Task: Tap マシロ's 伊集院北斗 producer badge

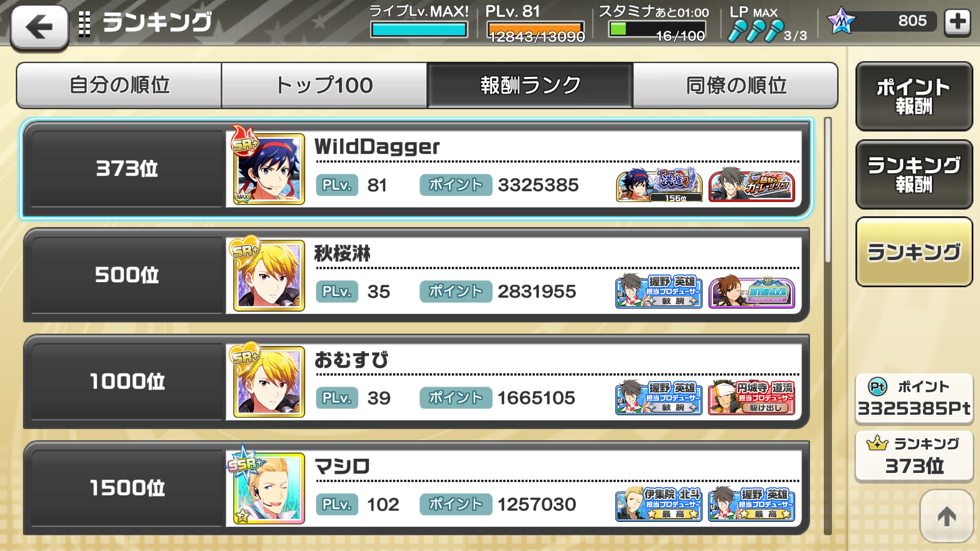Action: (x=658, y=504)
